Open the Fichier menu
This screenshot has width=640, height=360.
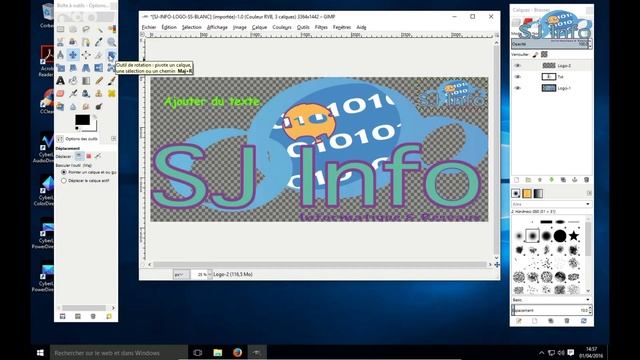pos(149,27)
